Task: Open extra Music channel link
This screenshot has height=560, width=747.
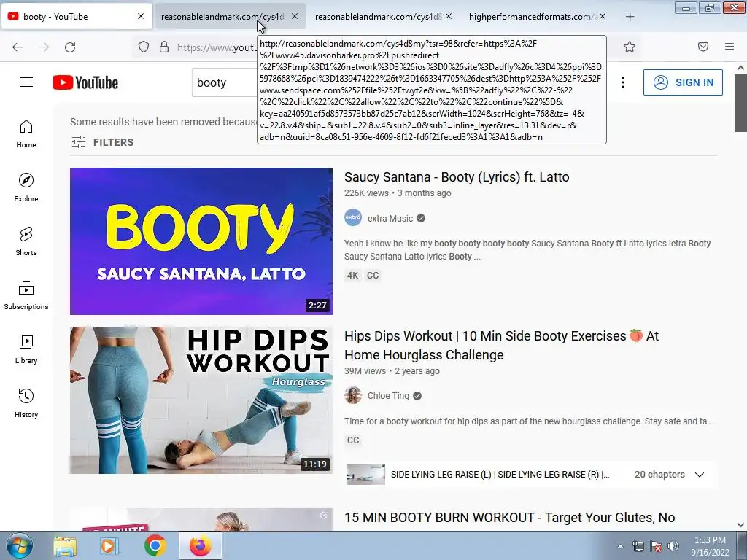Action: 390,218
